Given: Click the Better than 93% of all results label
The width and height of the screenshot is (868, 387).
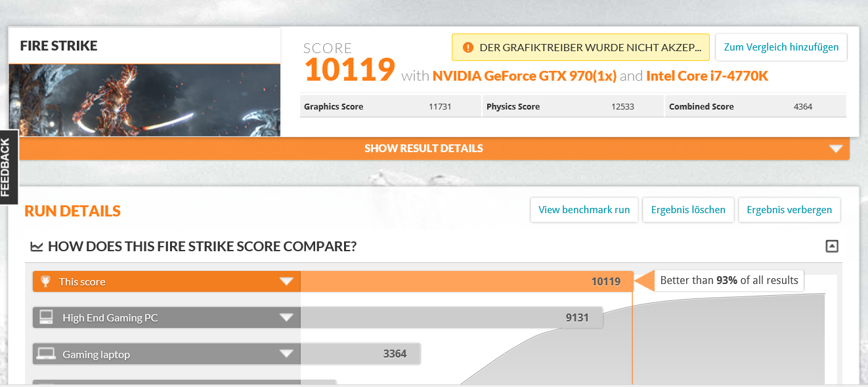Looking at the screenshot, I should coord(729,281).
